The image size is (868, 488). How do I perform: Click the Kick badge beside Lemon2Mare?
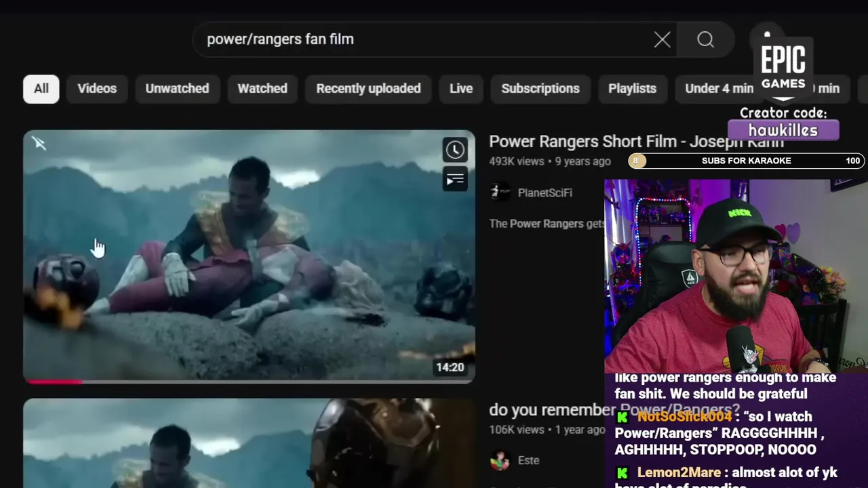(623, 473)
